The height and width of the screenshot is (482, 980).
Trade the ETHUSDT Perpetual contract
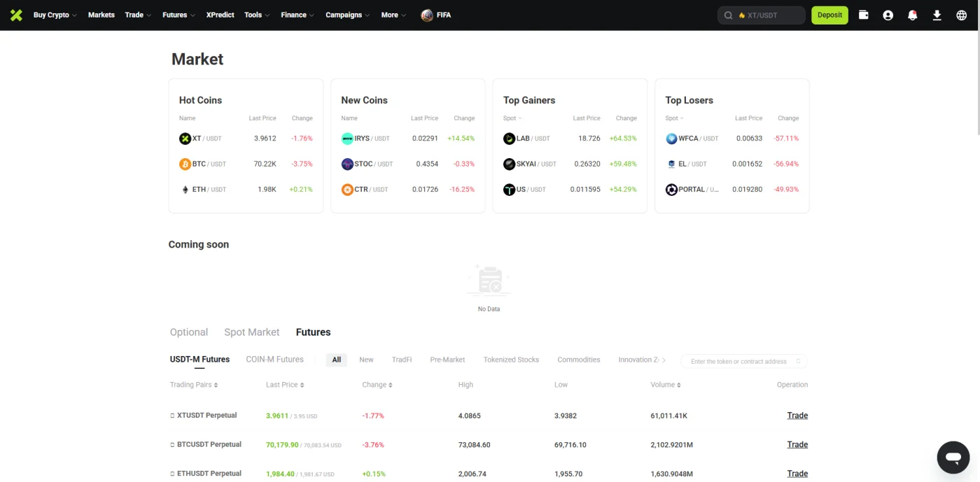coord(797,474)
